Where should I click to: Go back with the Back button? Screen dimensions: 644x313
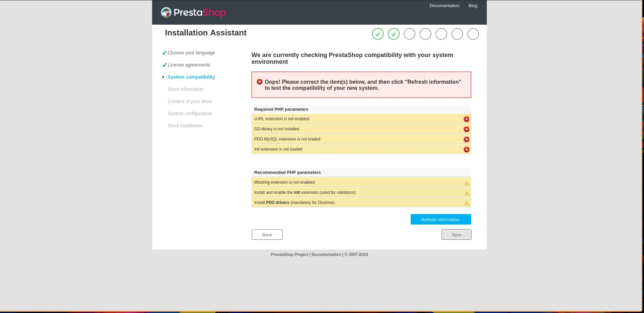coord(267,235)
